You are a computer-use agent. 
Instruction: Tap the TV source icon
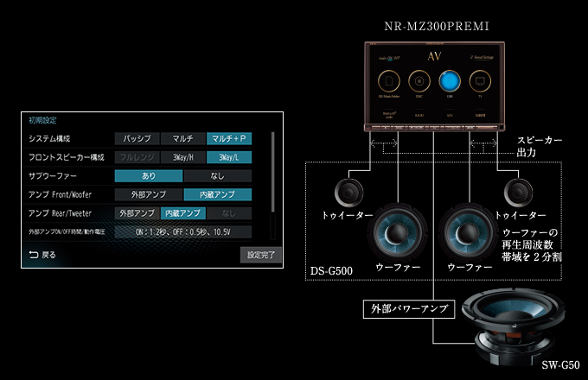point(477,81)
